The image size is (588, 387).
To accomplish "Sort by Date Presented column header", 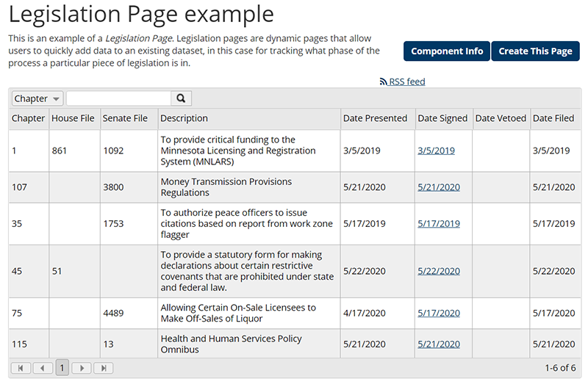I will (x=375, y=118).
